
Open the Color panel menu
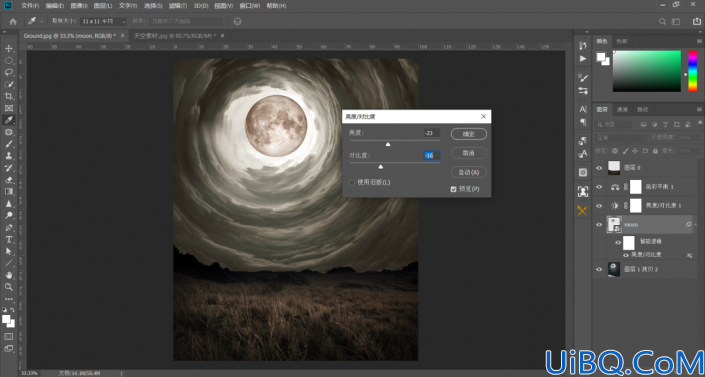pos(699,41)
